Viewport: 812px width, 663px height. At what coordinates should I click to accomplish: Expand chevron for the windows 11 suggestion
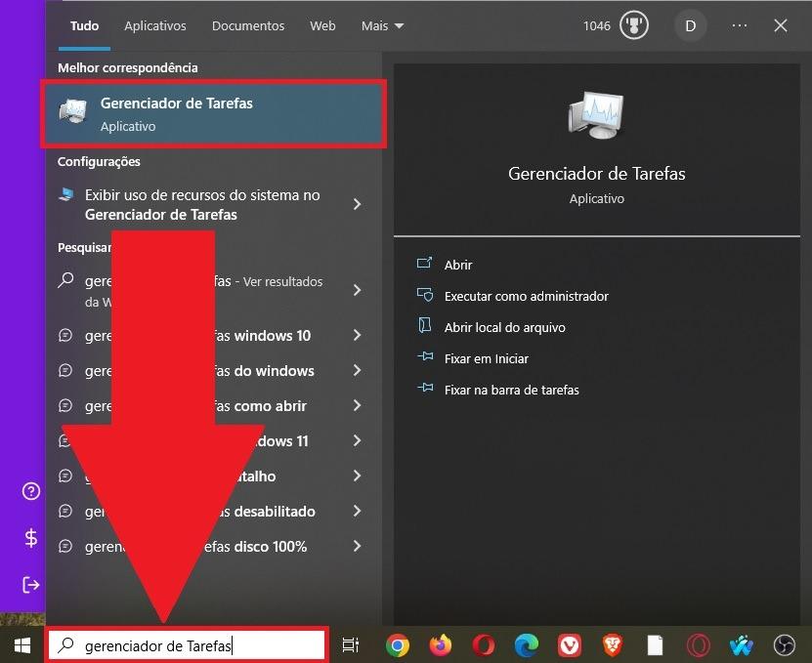(x=357, y=441)
